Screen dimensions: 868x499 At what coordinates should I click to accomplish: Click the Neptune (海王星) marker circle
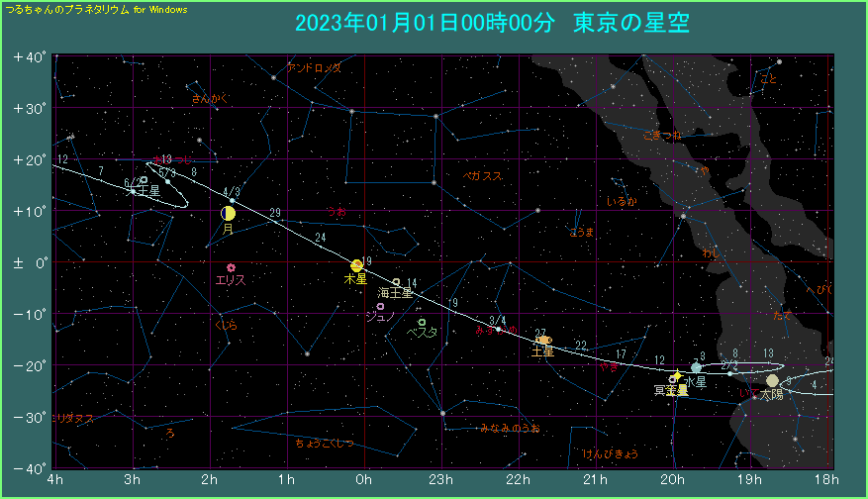coord(397,282)
